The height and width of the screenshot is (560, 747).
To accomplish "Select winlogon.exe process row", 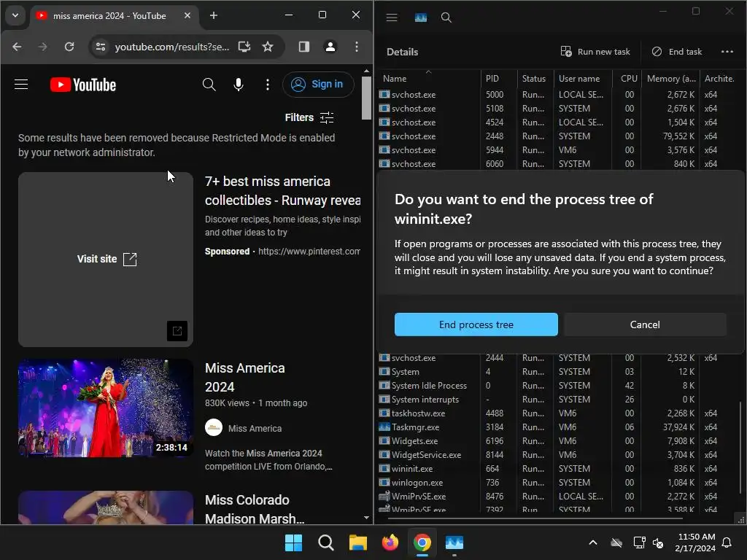I will click(557, 482).
